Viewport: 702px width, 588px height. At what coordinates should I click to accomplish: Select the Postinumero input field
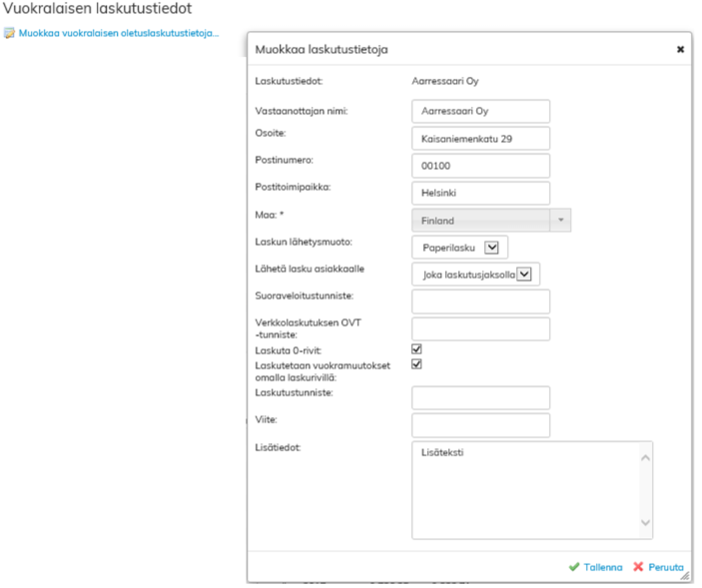480,166
